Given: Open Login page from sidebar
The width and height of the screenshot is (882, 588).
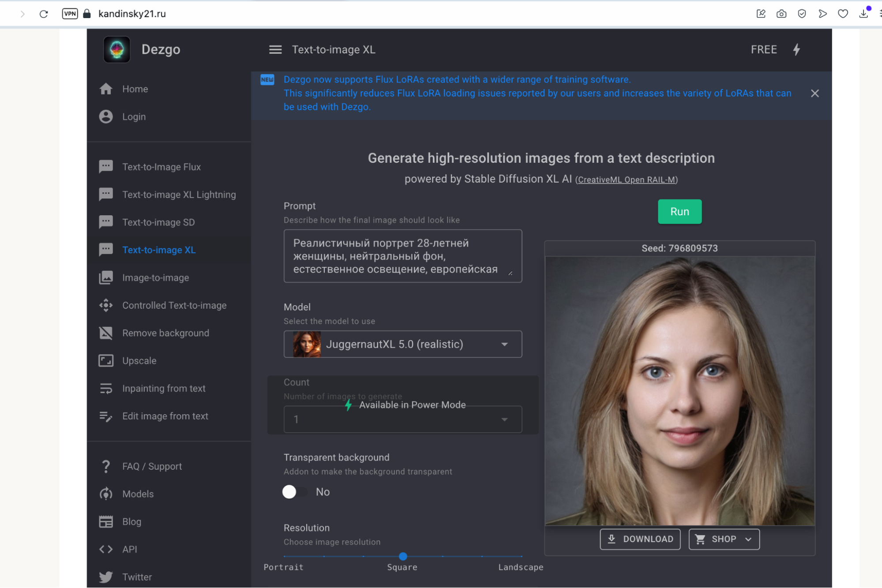Looking at the screenshot, I should point(134,116).
